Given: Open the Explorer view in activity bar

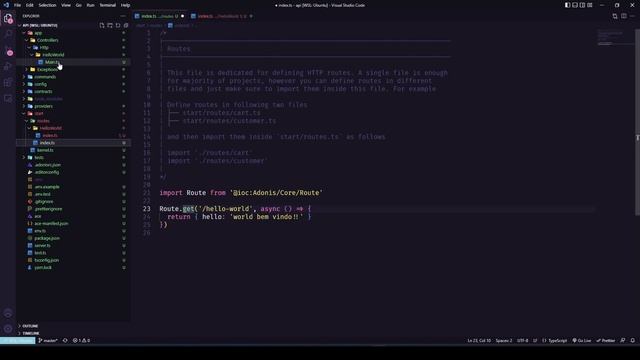Looking at the screenshot, I should (x=8, y=18).
